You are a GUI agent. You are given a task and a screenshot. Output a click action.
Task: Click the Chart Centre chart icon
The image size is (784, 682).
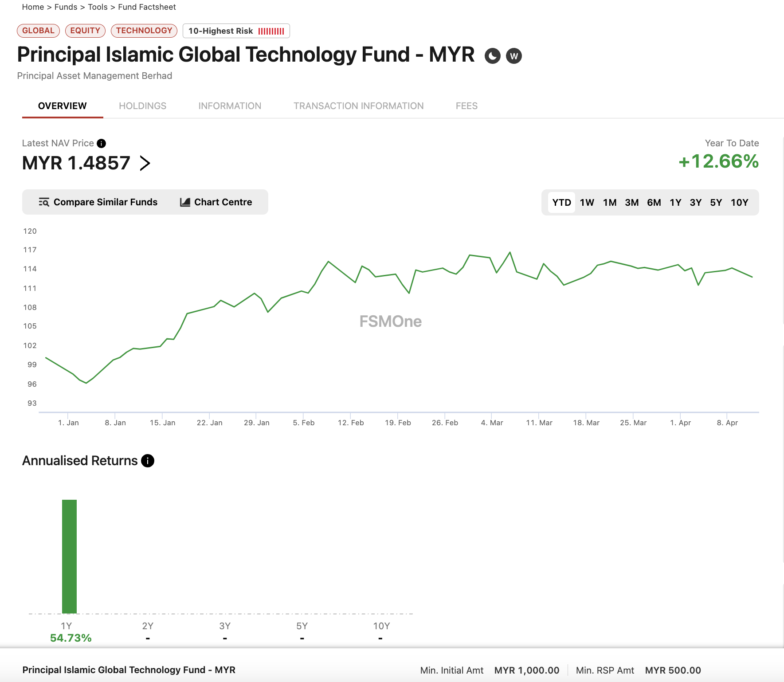click(185, 202)
